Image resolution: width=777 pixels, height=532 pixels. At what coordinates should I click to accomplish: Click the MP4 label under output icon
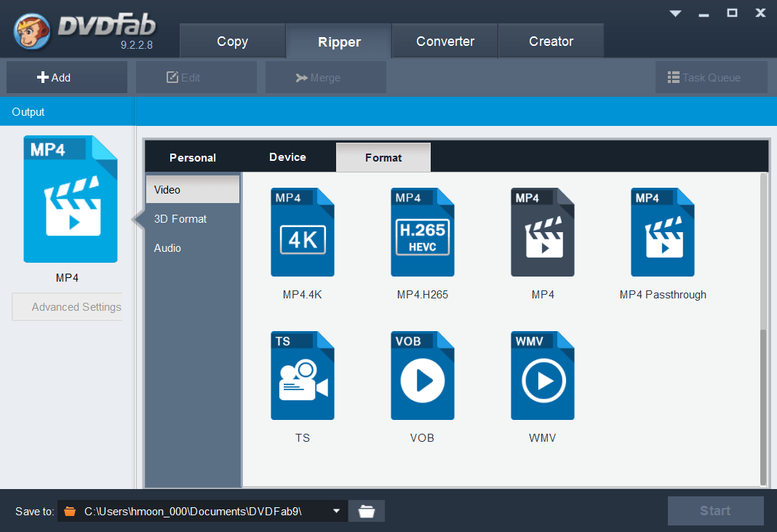67,278
